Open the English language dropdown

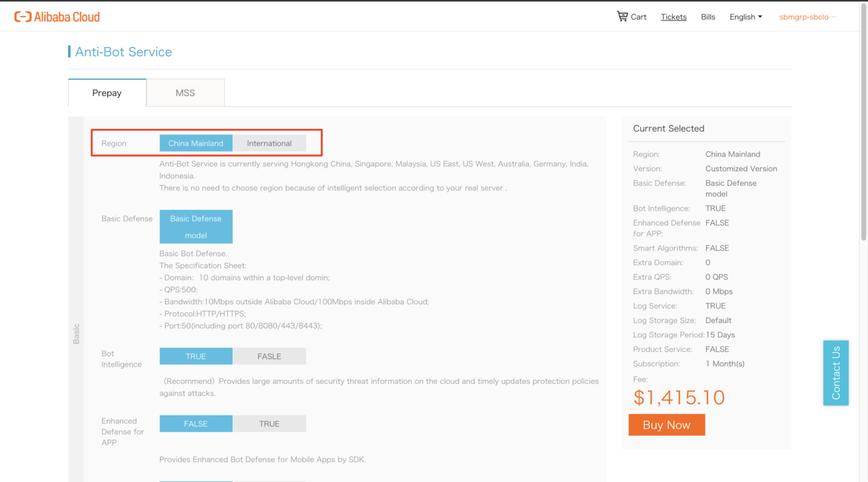(746, 17)
